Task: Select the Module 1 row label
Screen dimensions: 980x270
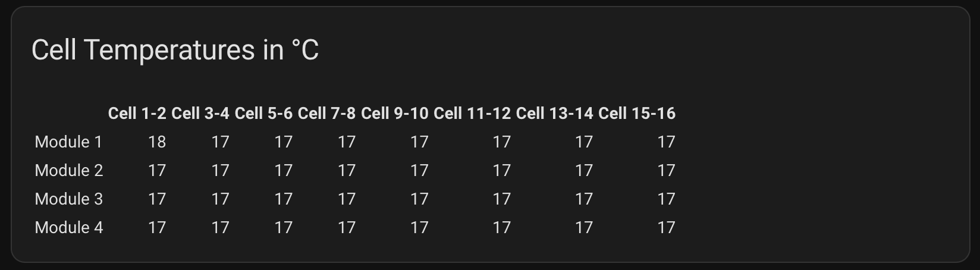Action: click(68, 142)
